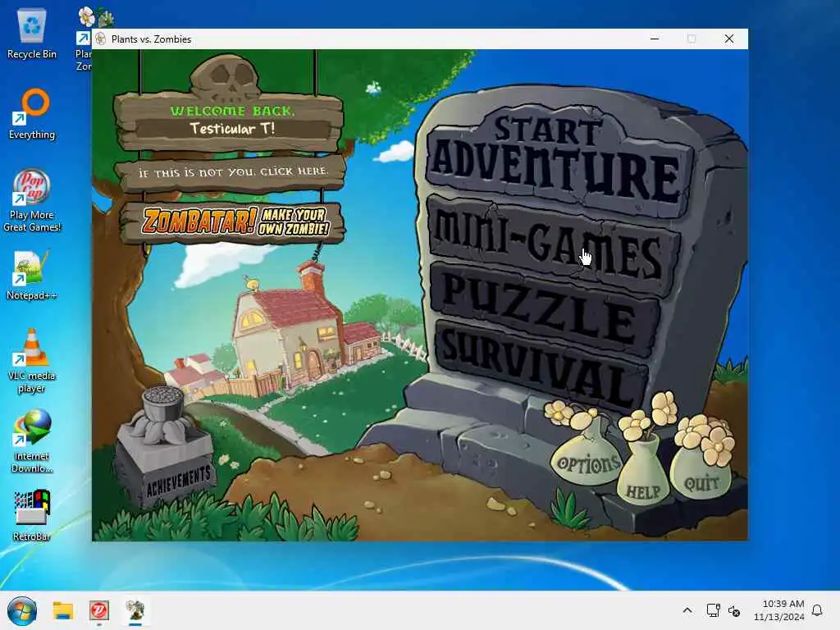The height and width of the screenshot is (630, 840).
Task: Select the Everything desktop shortcut
Action: (32, 115)
